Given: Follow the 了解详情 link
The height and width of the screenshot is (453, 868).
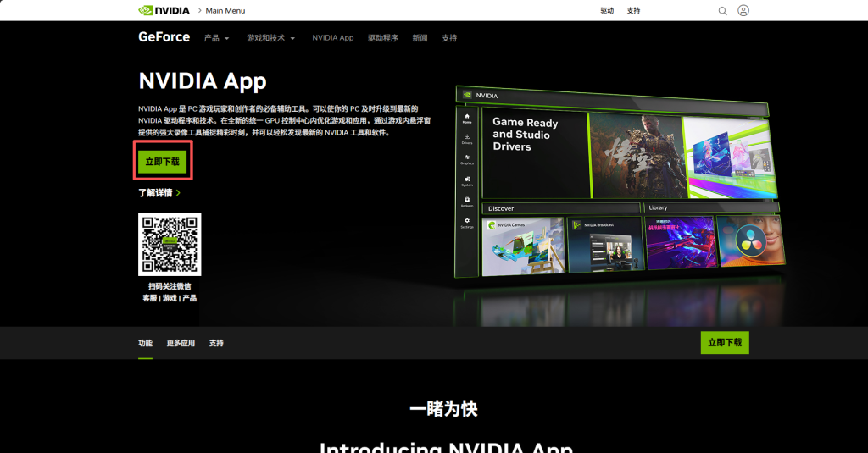Looking at the screenshot, I should (x=159, y=193).
